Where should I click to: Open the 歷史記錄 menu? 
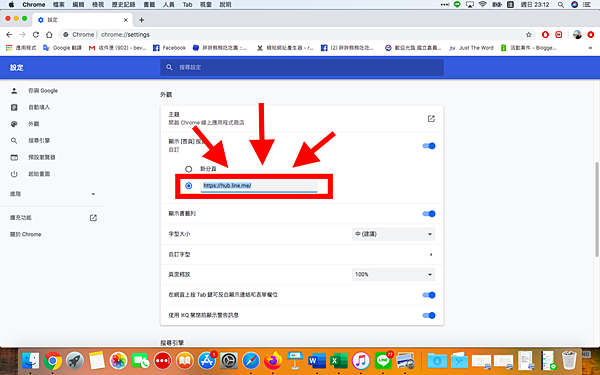click(x=124, y=5)
